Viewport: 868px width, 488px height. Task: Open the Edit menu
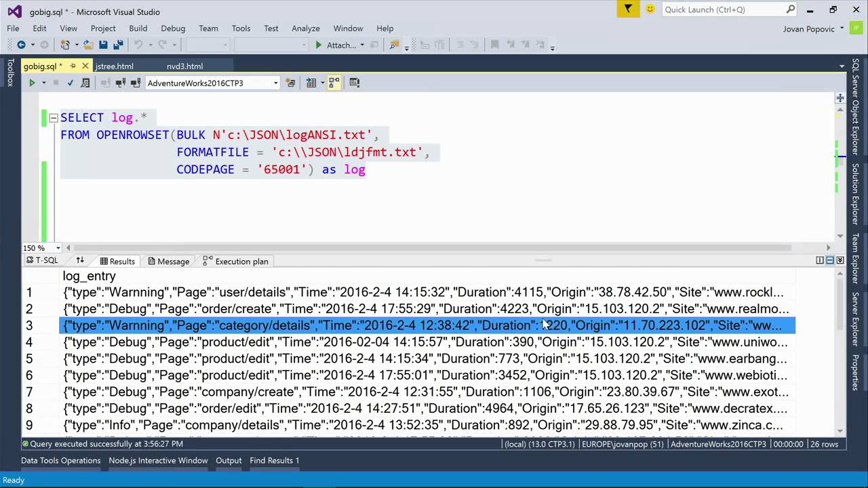pos(39,28)
